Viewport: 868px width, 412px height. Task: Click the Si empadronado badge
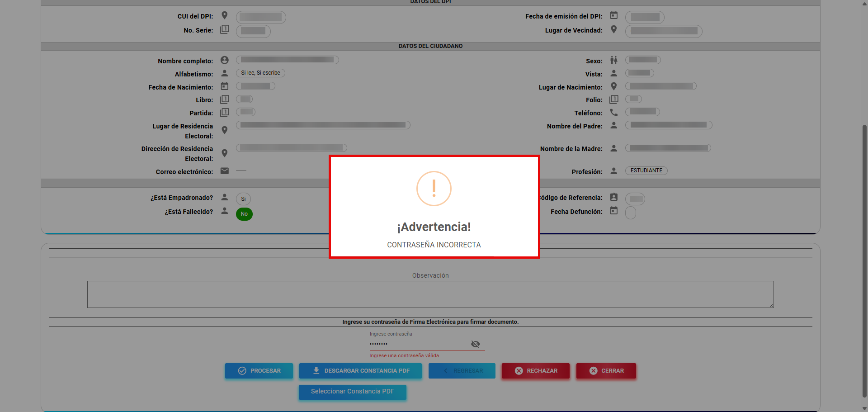243,199
